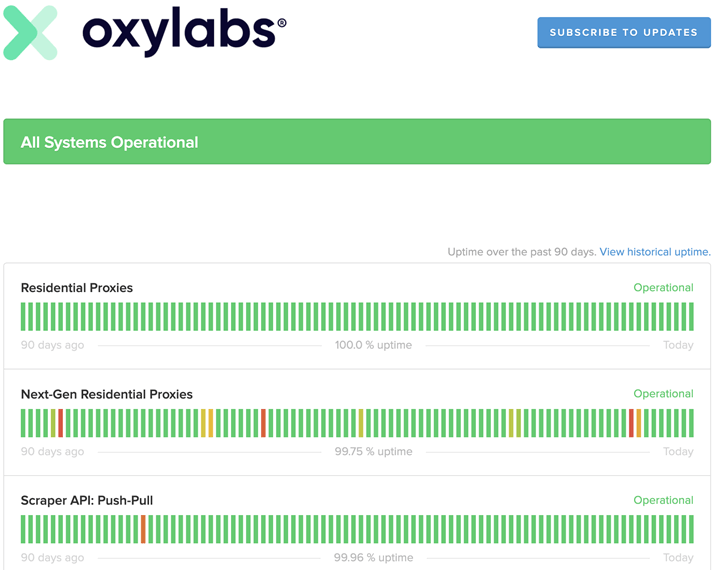Click Operational status for Scraper API: Push-Pull

tap(663, 500)
